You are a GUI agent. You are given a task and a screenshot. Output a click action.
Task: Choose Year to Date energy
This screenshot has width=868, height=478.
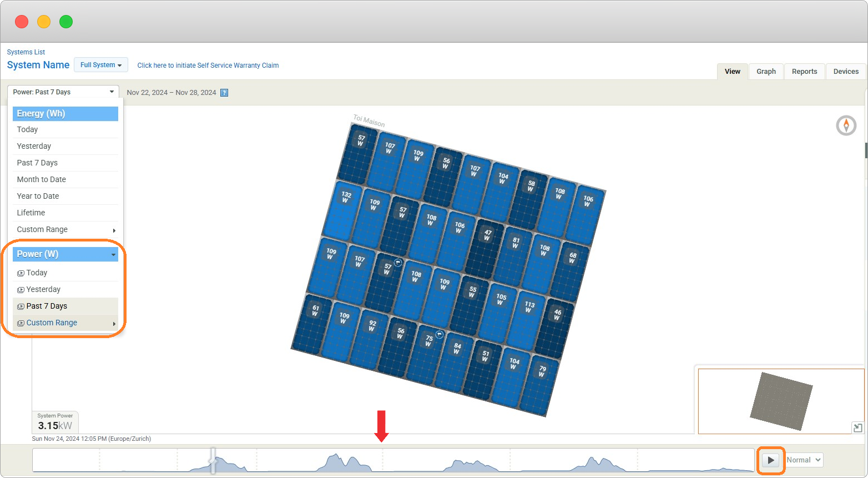pyautogui.click(x=65, y=196)
